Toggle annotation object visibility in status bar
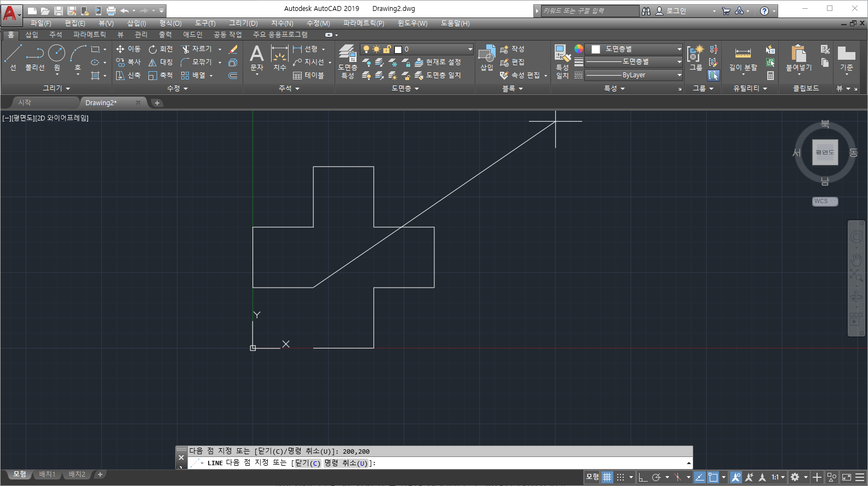 [736, 477]
